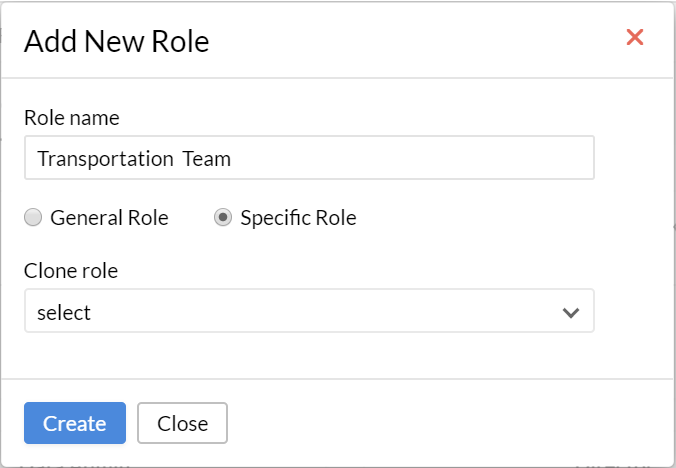
Task: Click the dialog footer beside the Close button
Action: (x=431, y=423)
